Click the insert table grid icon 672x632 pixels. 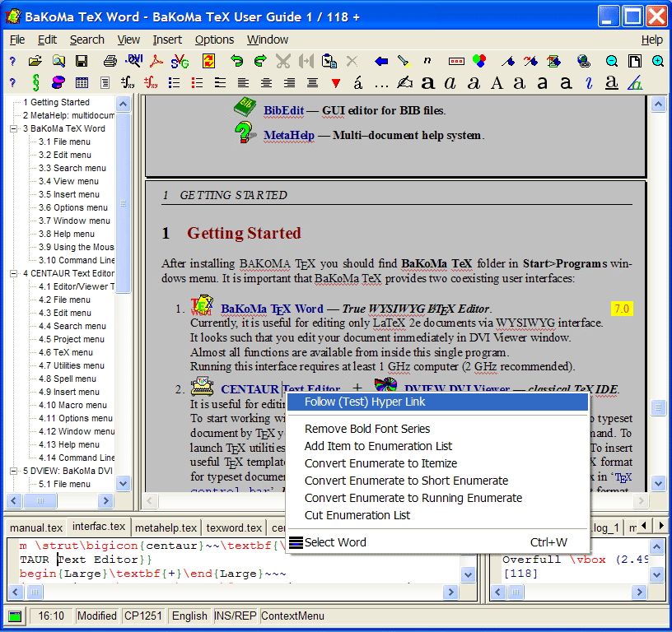point(82,83)
